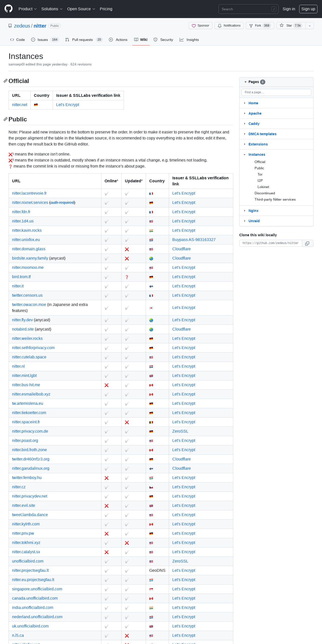Go to Pricing page
322x644 pixels.
tap(106, 9)
